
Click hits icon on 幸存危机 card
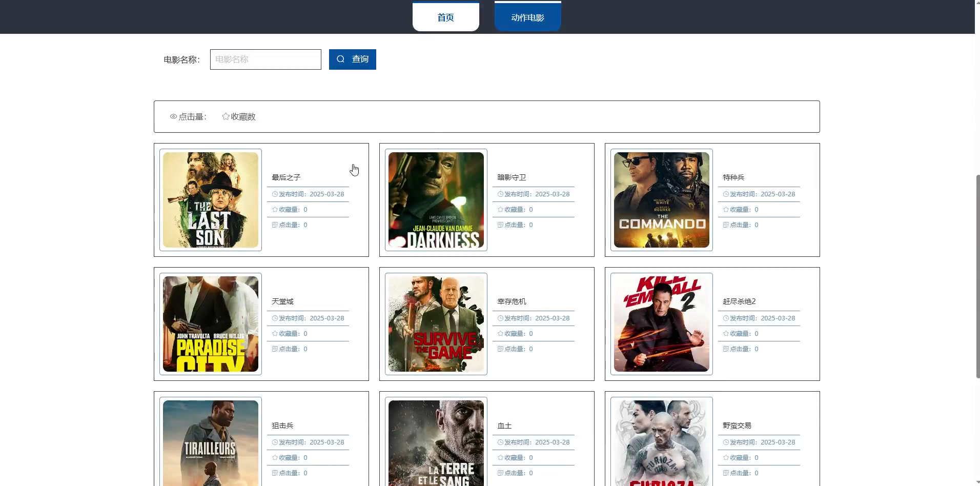click(x=500, y=349)
